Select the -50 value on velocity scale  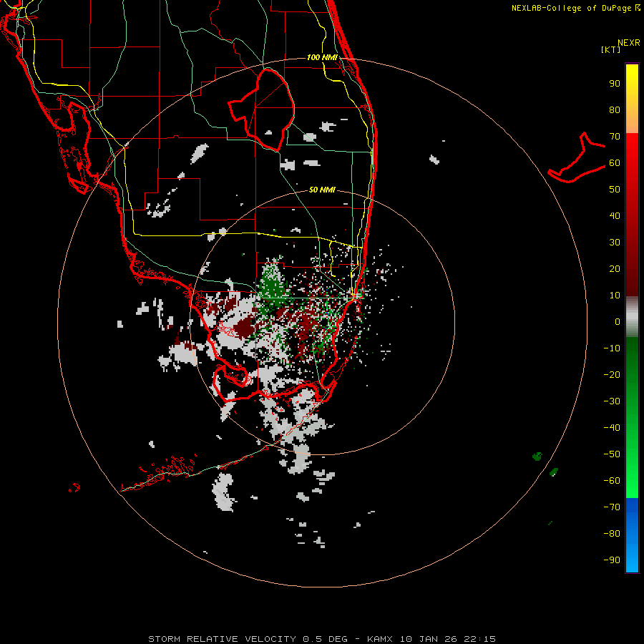coord(612,454)
